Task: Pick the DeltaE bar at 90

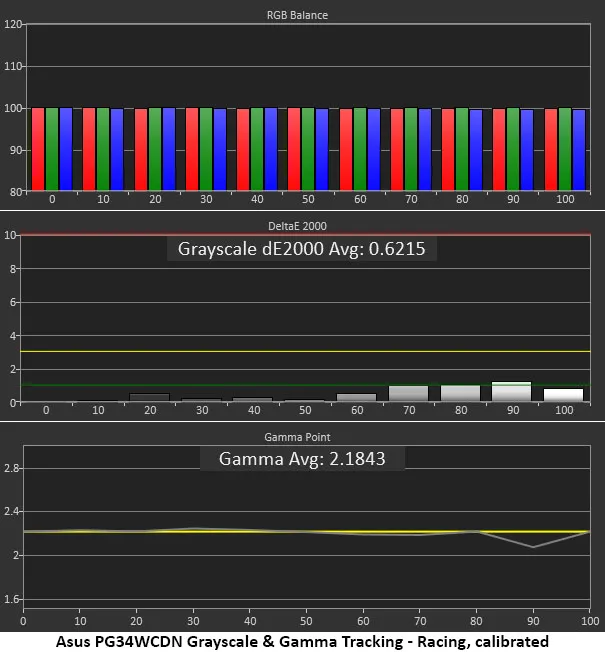Action: 511,392
